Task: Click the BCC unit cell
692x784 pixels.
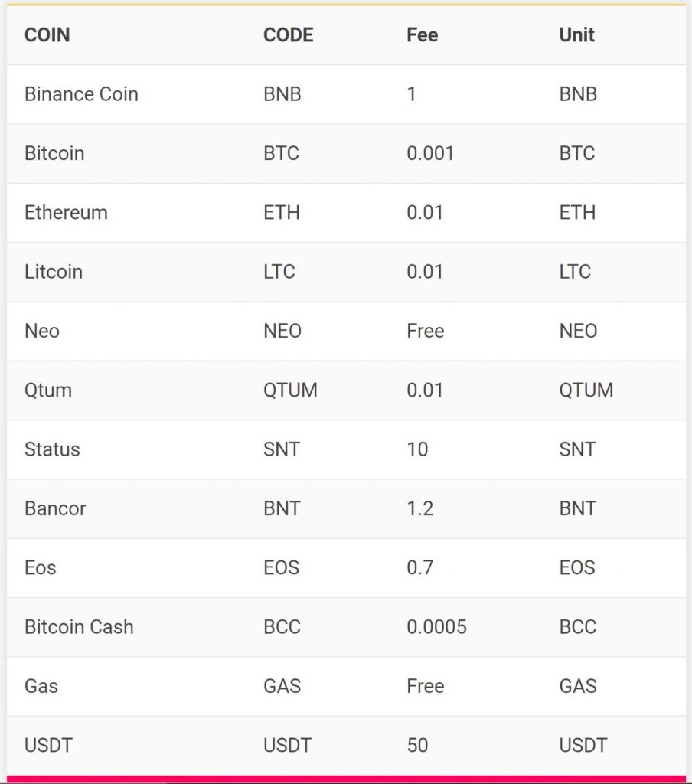Action: coord(577,627)
